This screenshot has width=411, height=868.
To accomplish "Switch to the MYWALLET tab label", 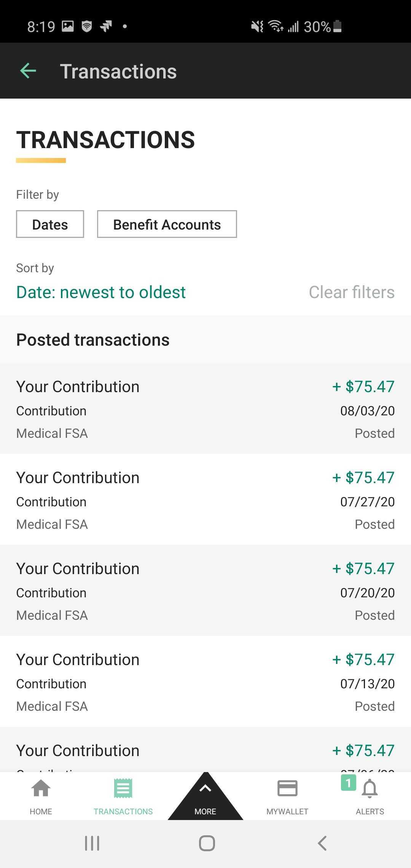I will [x=287, y=811].
